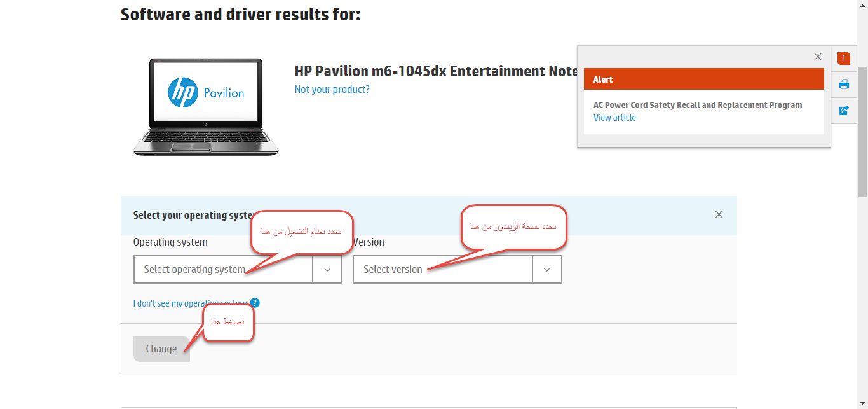868x409 pixels.
Task: Click the print page icon
Action: point(844,84)
